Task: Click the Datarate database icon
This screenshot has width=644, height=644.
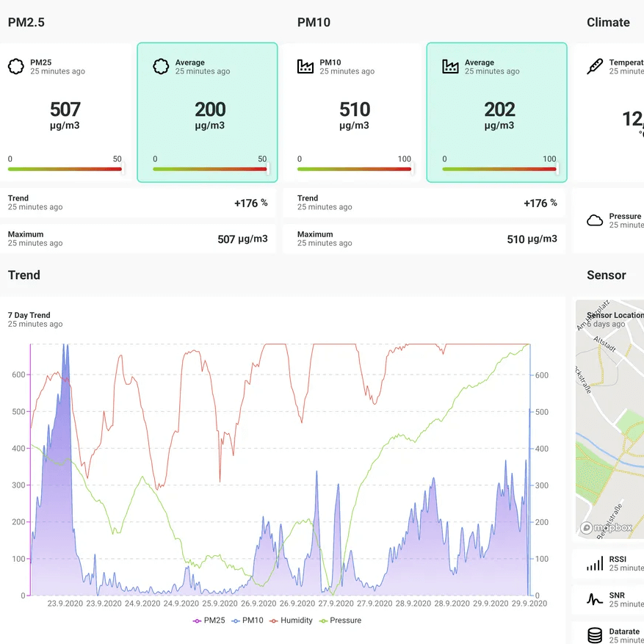Action: click(x=595, y=635)
